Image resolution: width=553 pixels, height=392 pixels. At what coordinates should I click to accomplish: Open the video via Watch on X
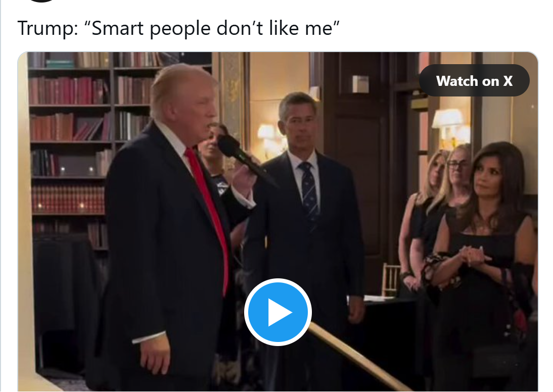[474, 81]
